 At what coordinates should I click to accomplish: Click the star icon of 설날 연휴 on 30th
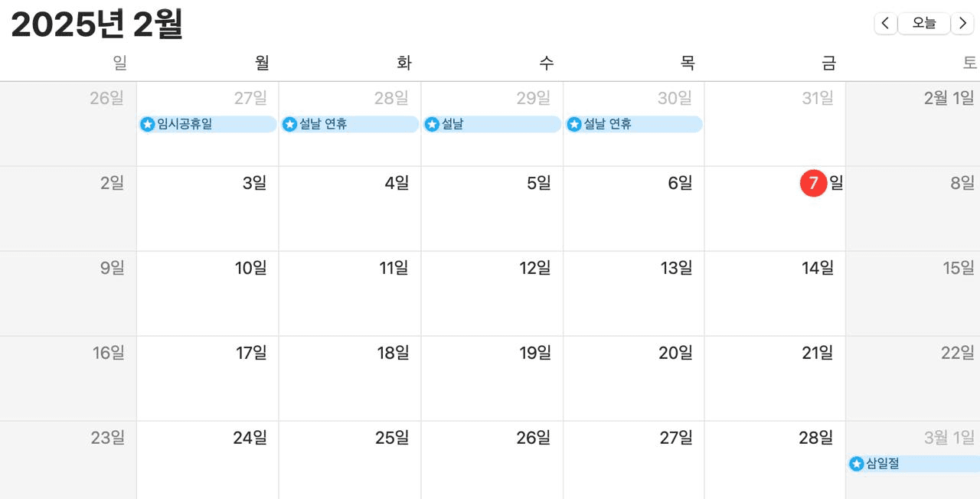tap(574, 124)
